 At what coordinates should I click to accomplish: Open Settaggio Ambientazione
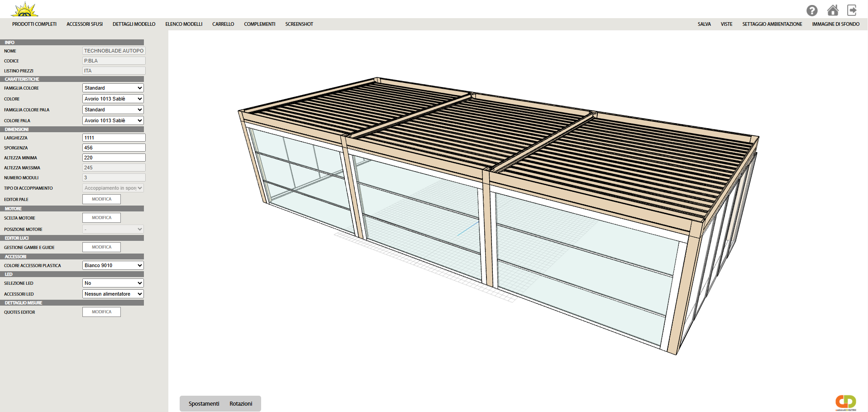click(772, 24)
